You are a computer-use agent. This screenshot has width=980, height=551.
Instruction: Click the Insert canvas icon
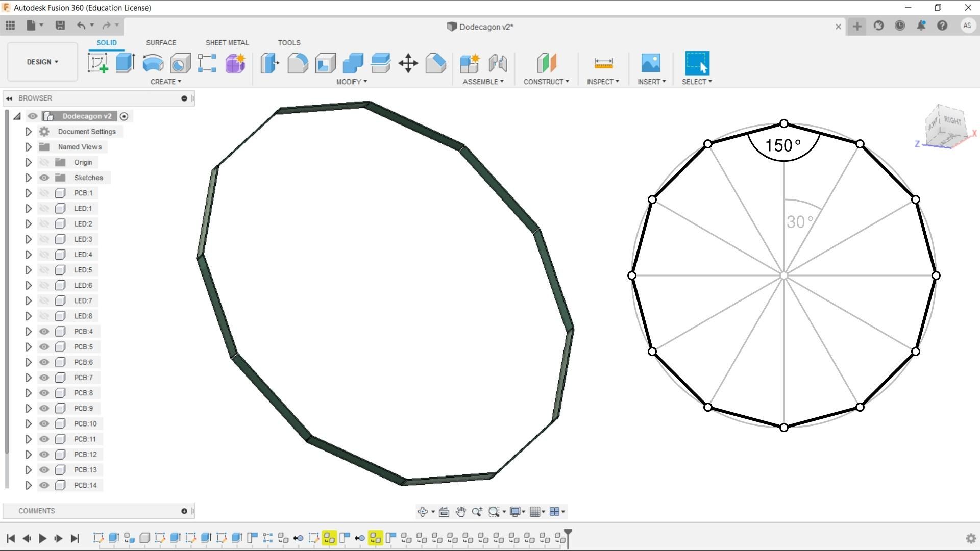click(651, 62)
